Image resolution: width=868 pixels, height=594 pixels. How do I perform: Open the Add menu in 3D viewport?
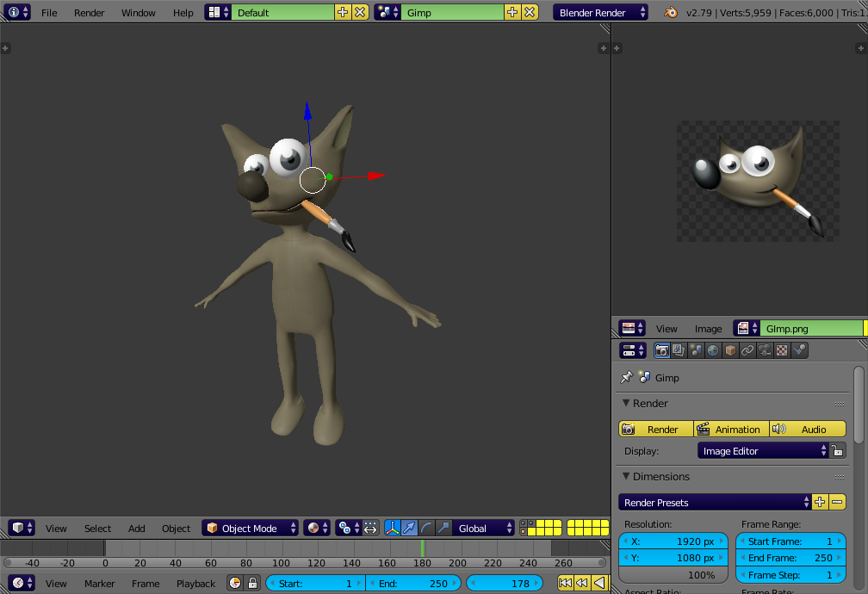coord(137,529)
